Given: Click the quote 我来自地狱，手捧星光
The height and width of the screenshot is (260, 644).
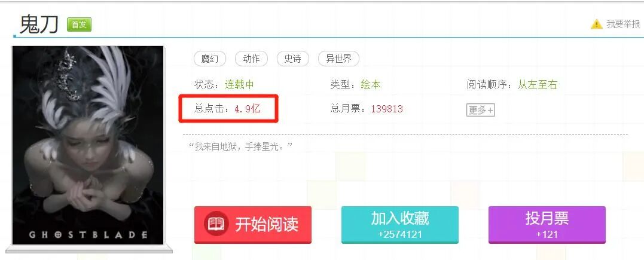Looking at the screenshot, I should pyautogui.click(x=241, y=146).
